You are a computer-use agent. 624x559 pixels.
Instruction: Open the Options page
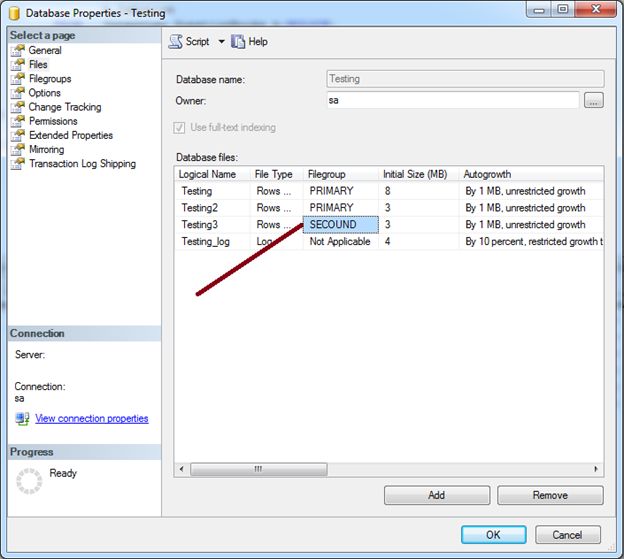click(x=45, y=93)
